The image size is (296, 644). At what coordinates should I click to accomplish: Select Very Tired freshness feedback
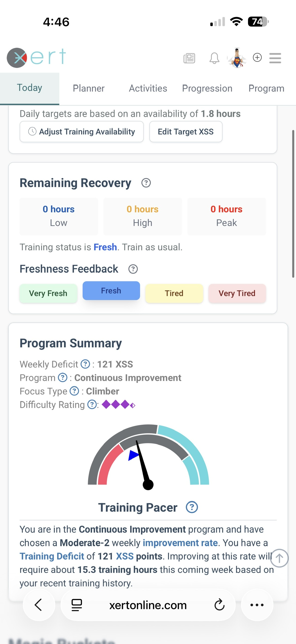pos(237,293)
